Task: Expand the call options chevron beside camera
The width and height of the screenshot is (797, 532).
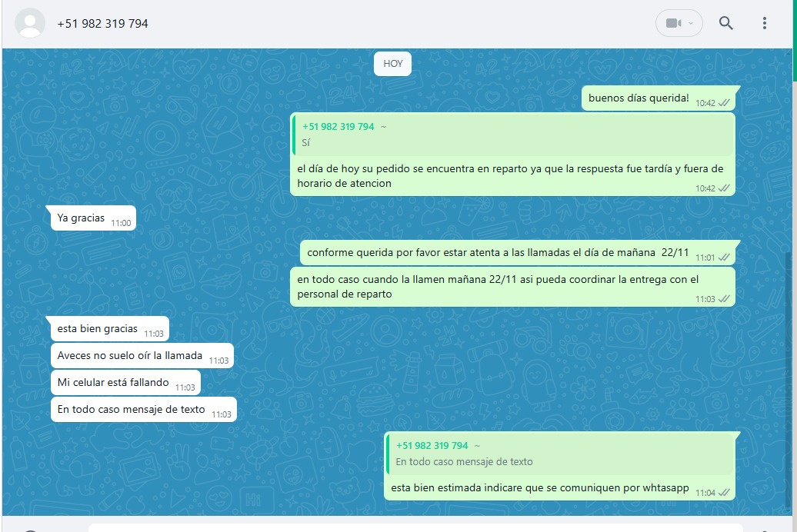Action: [691, 23]
